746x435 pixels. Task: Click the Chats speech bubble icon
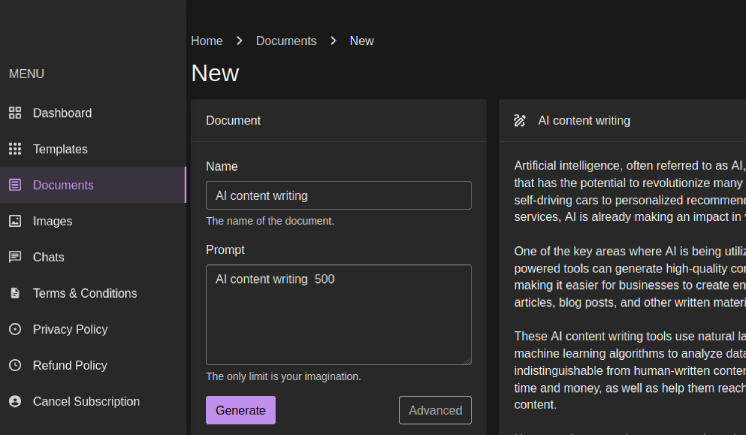tap(15, 257)
